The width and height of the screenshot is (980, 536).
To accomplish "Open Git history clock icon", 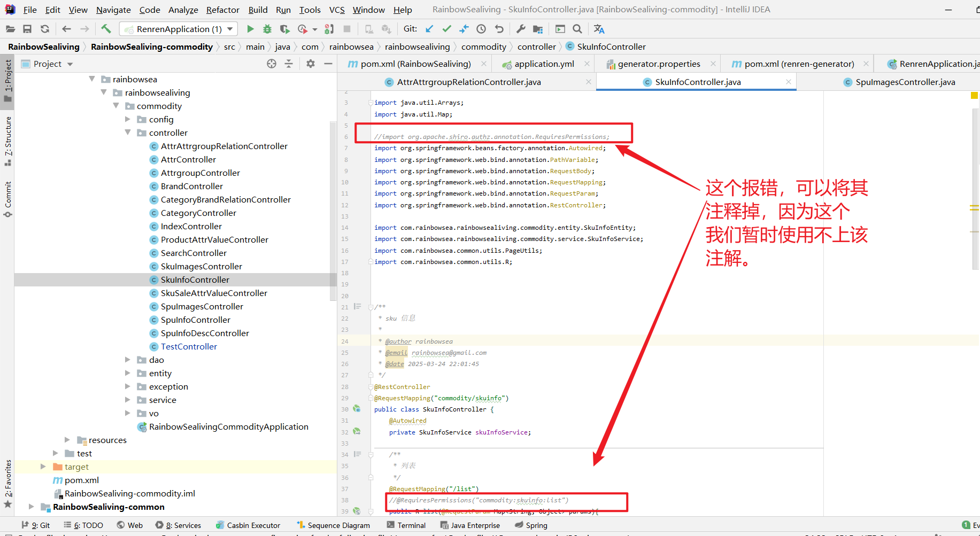I will (x=481, y=29).
